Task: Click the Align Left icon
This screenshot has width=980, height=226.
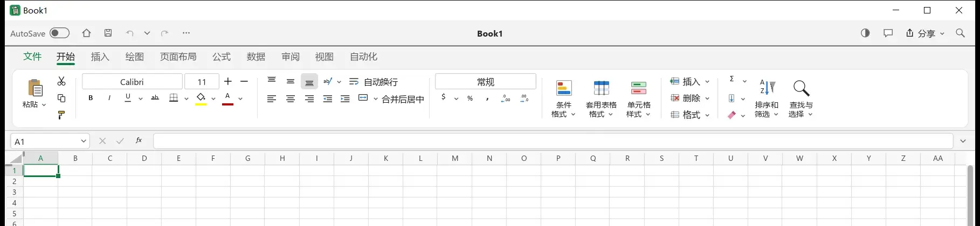Action: tap(272, 98)
